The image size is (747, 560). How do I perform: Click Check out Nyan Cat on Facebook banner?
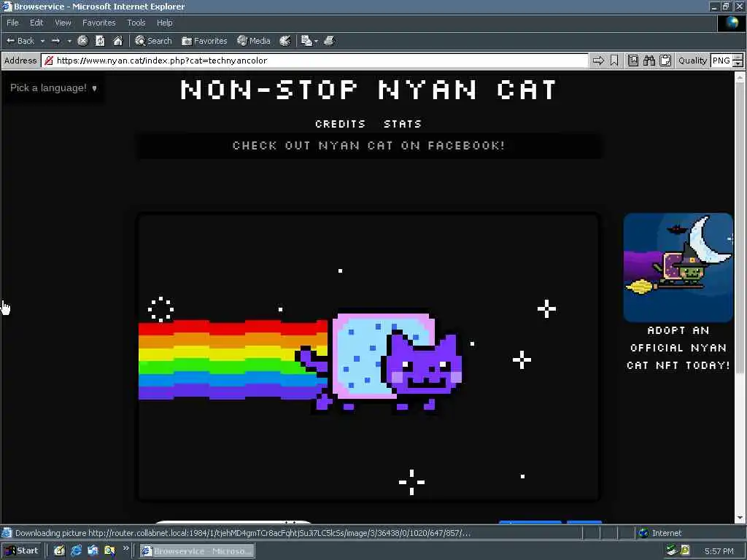368,145
